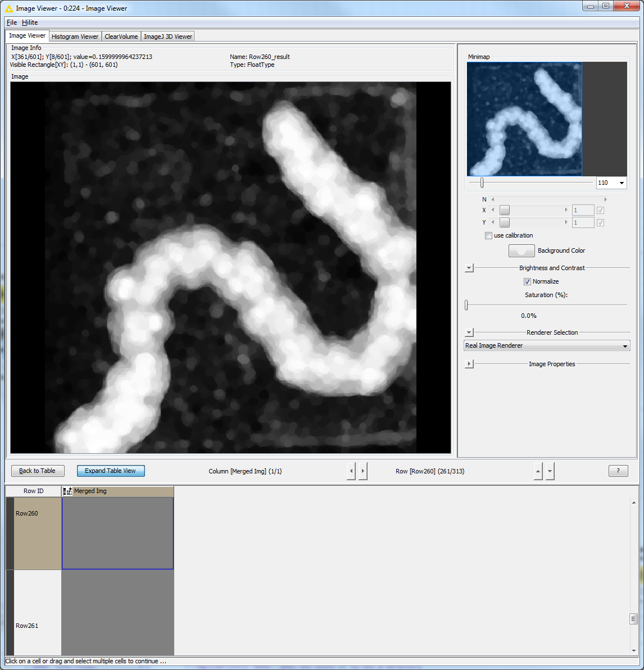Image resolution: width=644 pixels, height=670 pixels.
Task: Click the question mark help button
Action: click(x=618, y=471)
